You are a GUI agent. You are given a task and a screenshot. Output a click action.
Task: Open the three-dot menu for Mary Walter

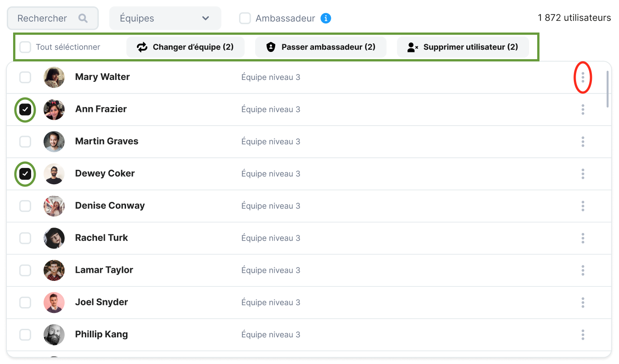[583, 77]
